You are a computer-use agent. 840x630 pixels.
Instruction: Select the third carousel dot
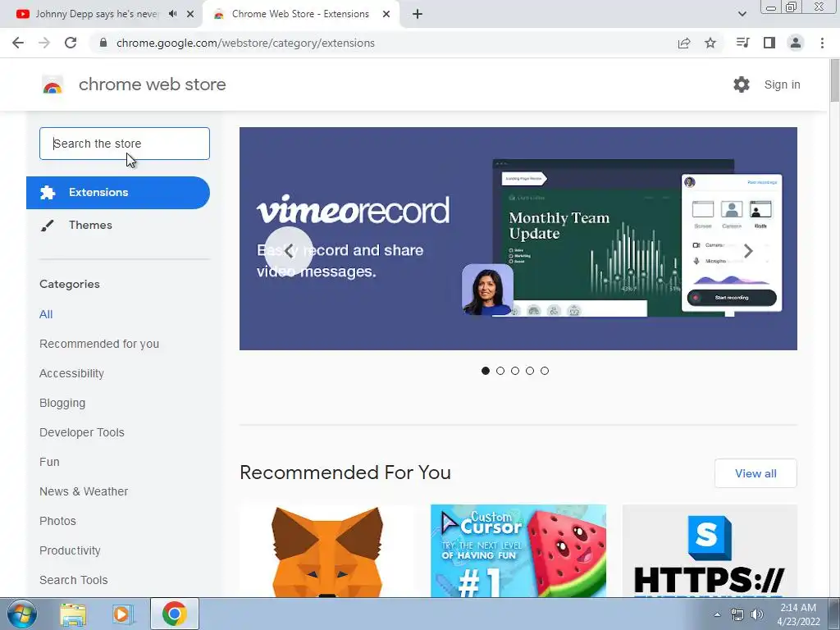coord(515,371)
